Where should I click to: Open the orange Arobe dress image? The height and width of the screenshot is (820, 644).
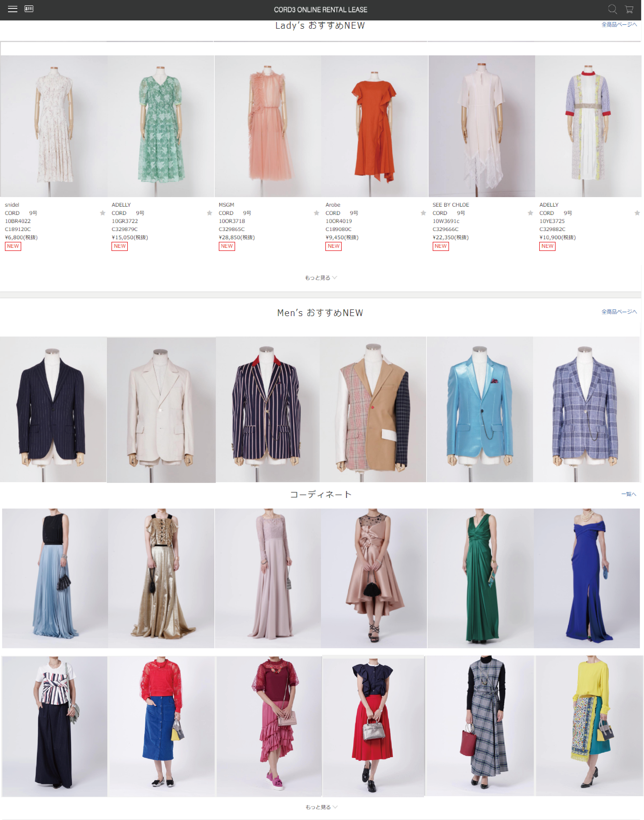pos(375,126)
